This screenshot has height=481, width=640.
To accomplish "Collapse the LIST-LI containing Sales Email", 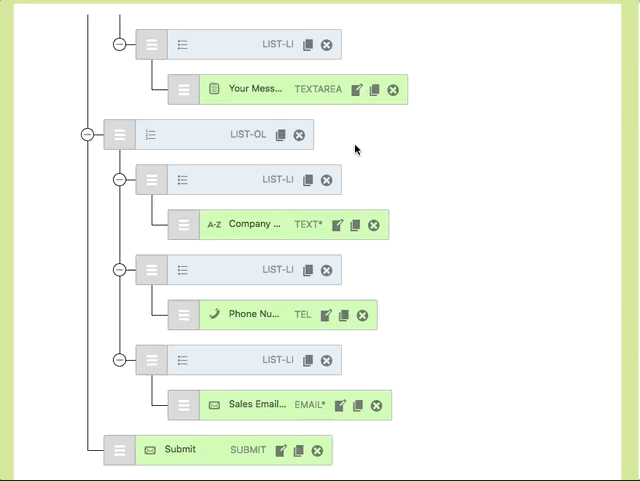I will point(120,360).
